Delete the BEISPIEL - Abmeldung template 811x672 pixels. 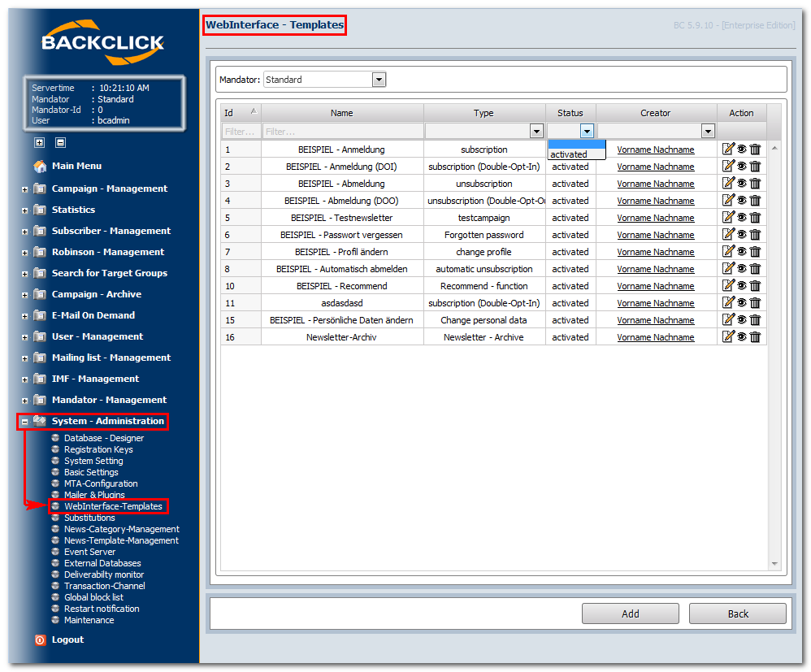[755, 183]
